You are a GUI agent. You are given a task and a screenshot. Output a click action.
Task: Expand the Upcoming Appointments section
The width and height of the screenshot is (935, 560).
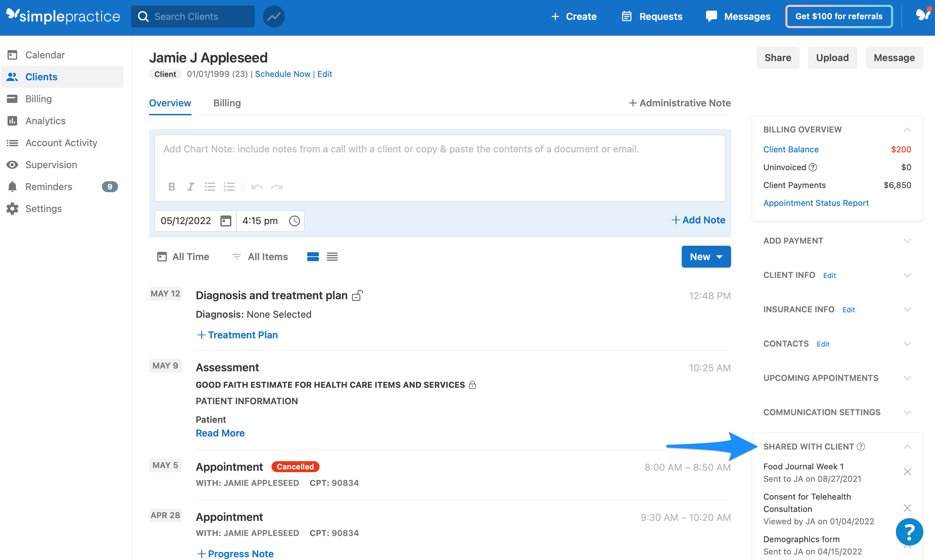point(908,378)
